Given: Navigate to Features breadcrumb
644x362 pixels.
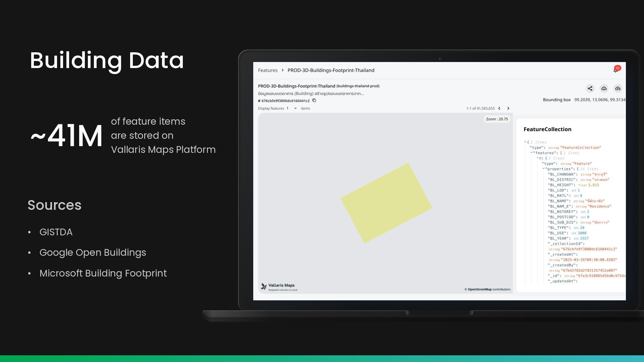Looking at the screenshot, I should (267, 70).
